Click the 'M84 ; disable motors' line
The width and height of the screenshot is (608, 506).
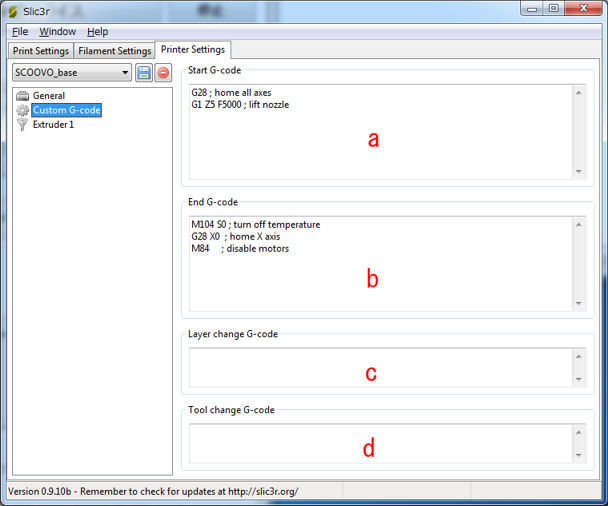click(x=240, y=249)
